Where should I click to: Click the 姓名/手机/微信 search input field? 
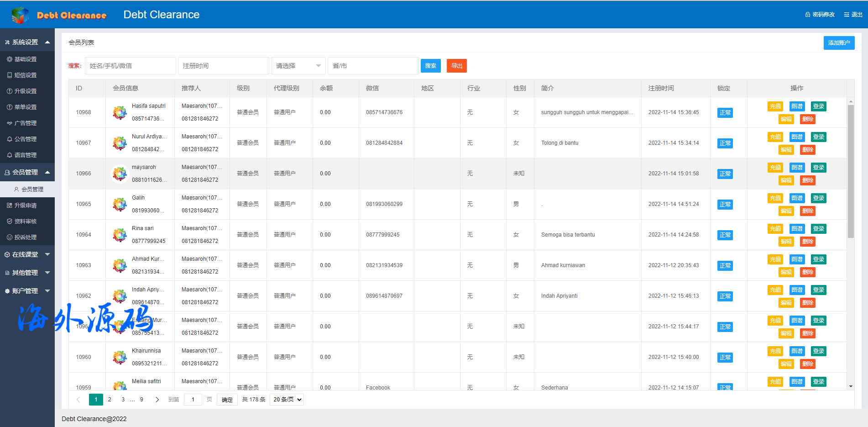click(x=130, y=66)
